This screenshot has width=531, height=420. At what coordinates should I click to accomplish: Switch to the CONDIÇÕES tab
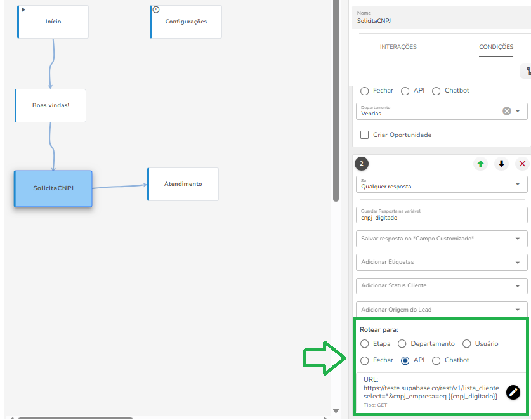click(x=496, y=47)
